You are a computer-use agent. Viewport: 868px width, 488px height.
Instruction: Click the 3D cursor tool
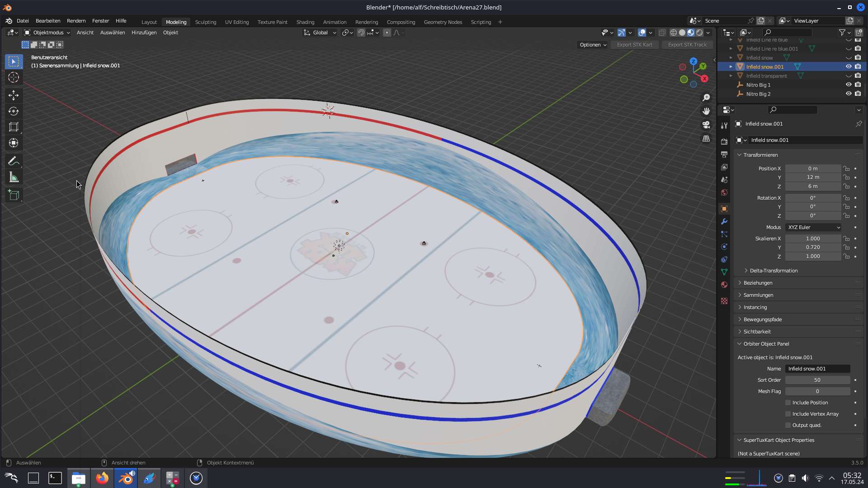tap(14, 78)
